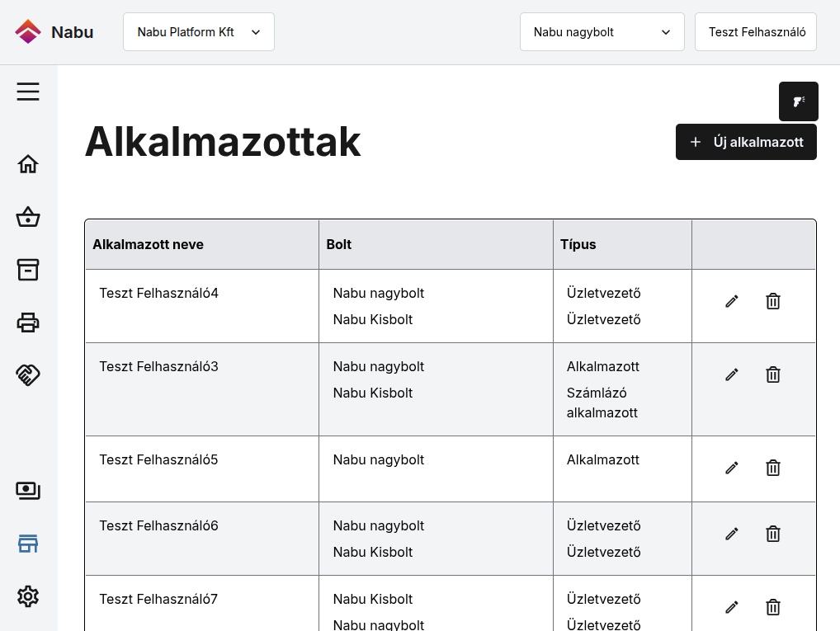Delete Teszt Felhasználó4 with the trash icon
Image resolution: width=840 pixels, height=631 pixels.
point(773,302)
